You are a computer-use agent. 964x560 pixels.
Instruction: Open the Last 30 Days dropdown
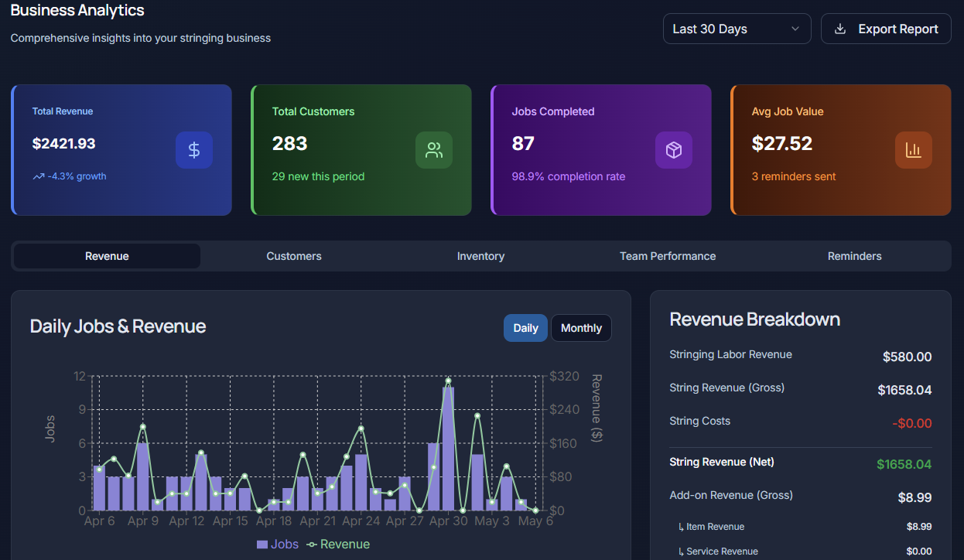click(737, 29)
